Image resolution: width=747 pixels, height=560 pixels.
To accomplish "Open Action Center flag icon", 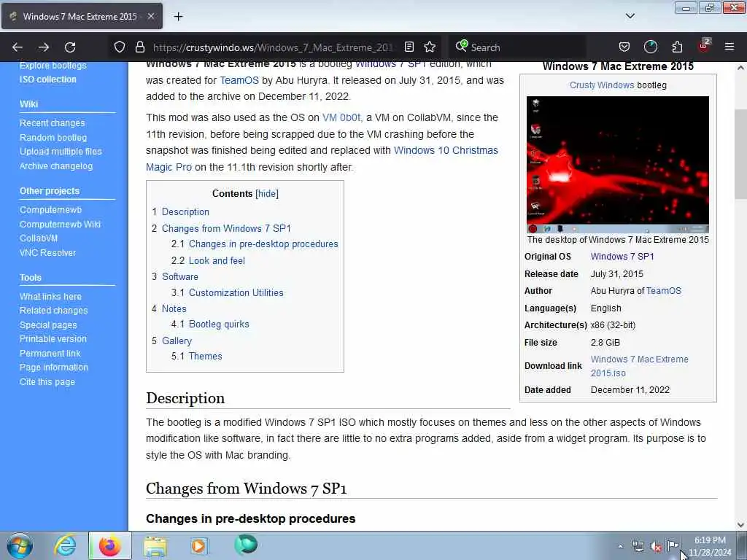I will point(673,546).
